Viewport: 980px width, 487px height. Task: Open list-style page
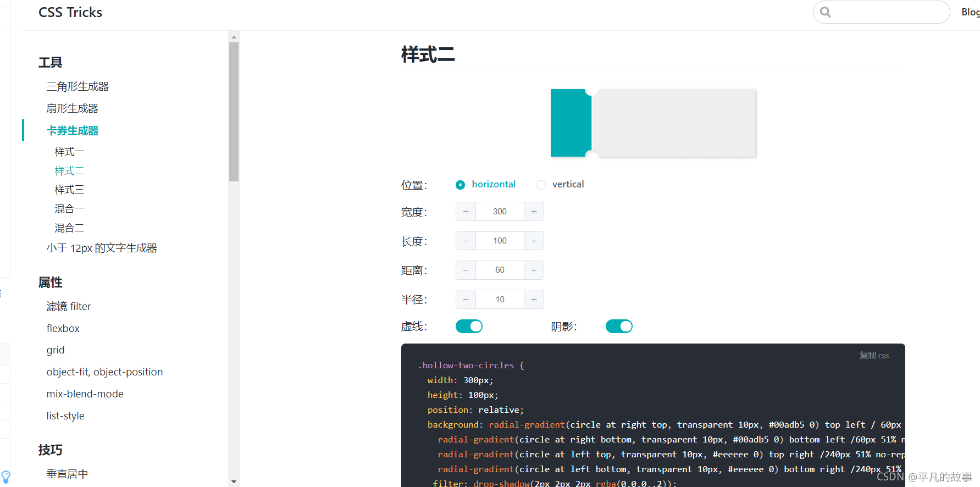(x=65, y=416)
